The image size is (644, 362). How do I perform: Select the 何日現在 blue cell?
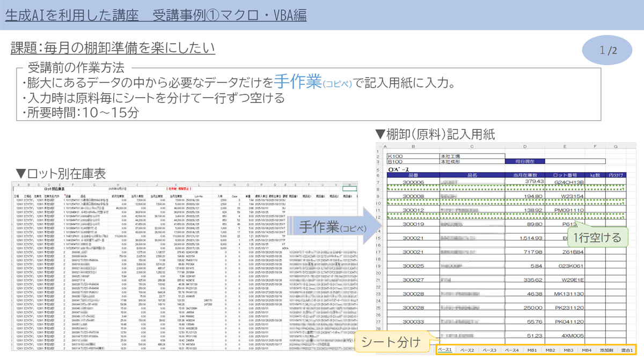[525, 161]
